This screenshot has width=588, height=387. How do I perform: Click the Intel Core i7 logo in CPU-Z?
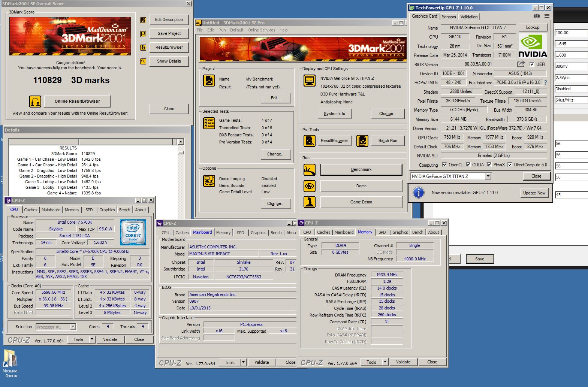pos(133,232)
